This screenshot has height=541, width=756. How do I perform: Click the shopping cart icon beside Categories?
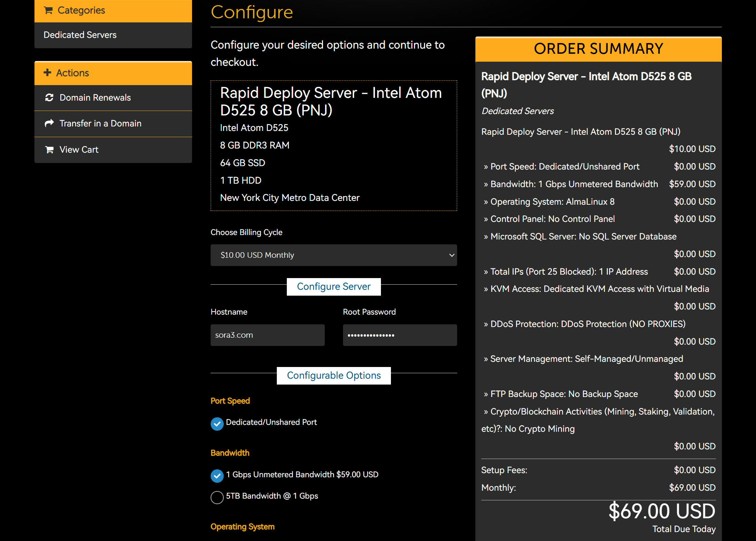(x=48, y=10)
